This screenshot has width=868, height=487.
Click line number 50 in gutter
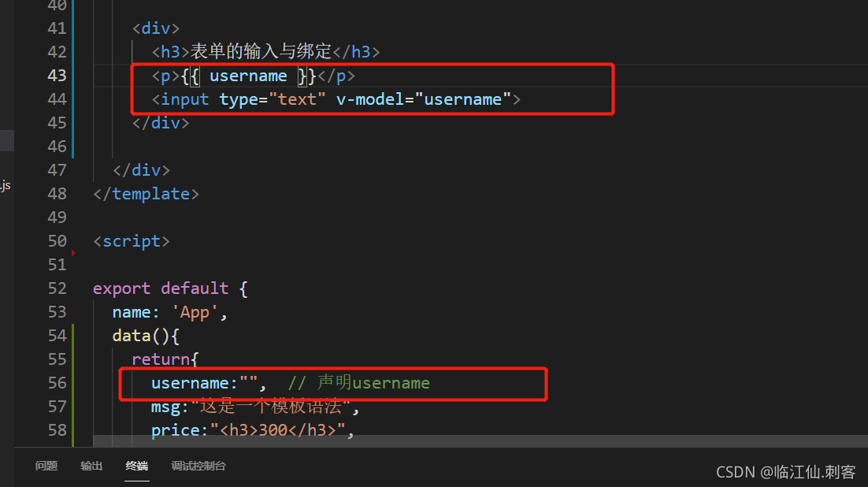pyautogui.click(x=57, y=241)
